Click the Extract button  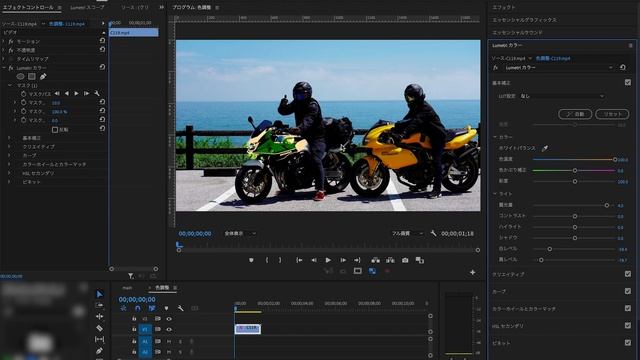click(x=390, y=260)
